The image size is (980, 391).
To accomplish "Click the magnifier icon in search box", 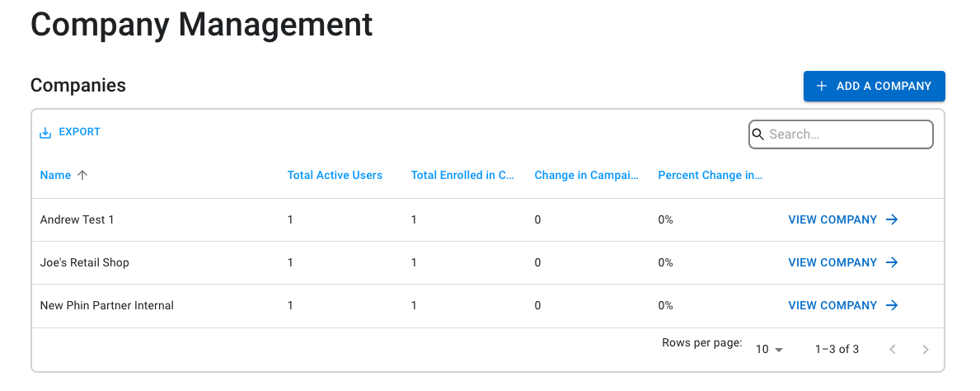I will pyautogui.click(x=758, y=134).
